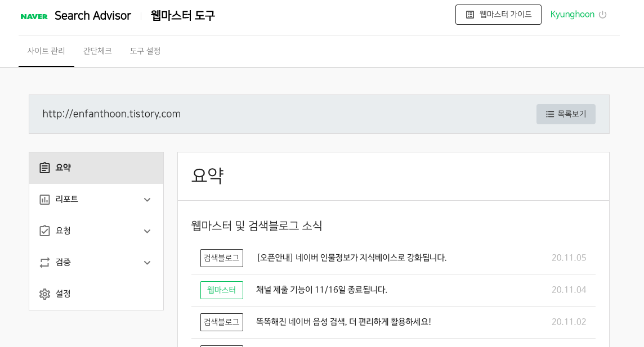Open the 검증 sidebar menu
The width and height of the screenshot is (644, 347).
click(x=96, y=263)
